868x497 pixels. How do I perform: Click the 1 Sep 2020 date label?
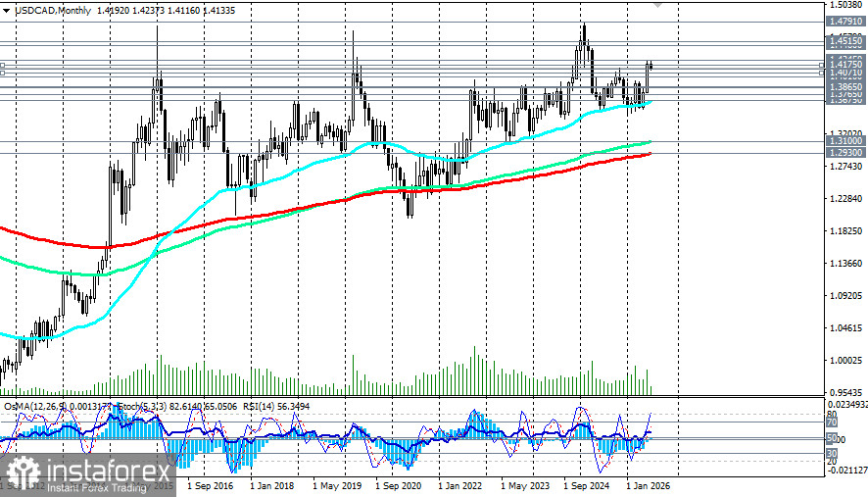coord(399,486)
